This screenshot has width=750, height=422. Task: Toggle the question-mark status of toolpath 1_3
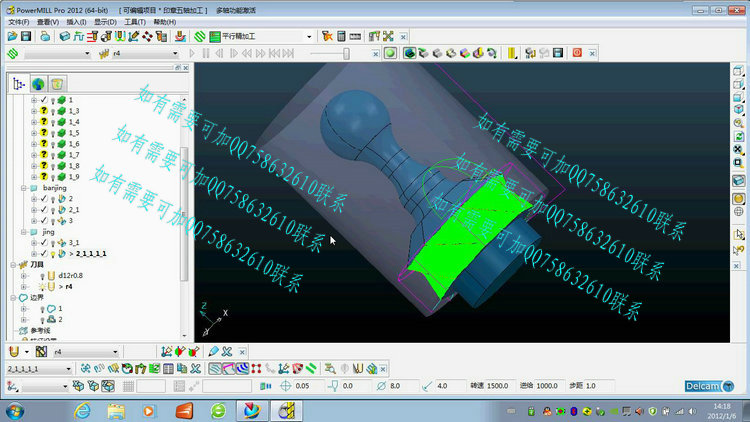pyautogui.click(x=44, y=111)
